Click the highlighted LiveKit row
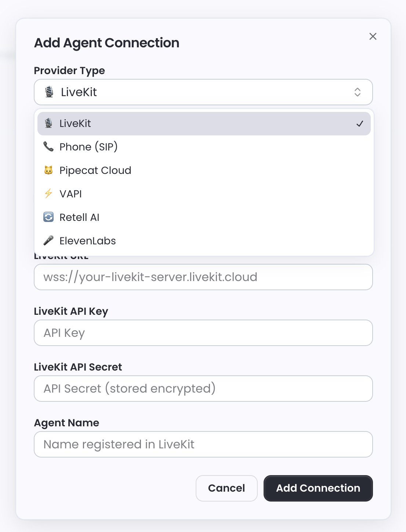Viewport: 406px width, 532px height. pyautogui.click(x=204, y=124)
